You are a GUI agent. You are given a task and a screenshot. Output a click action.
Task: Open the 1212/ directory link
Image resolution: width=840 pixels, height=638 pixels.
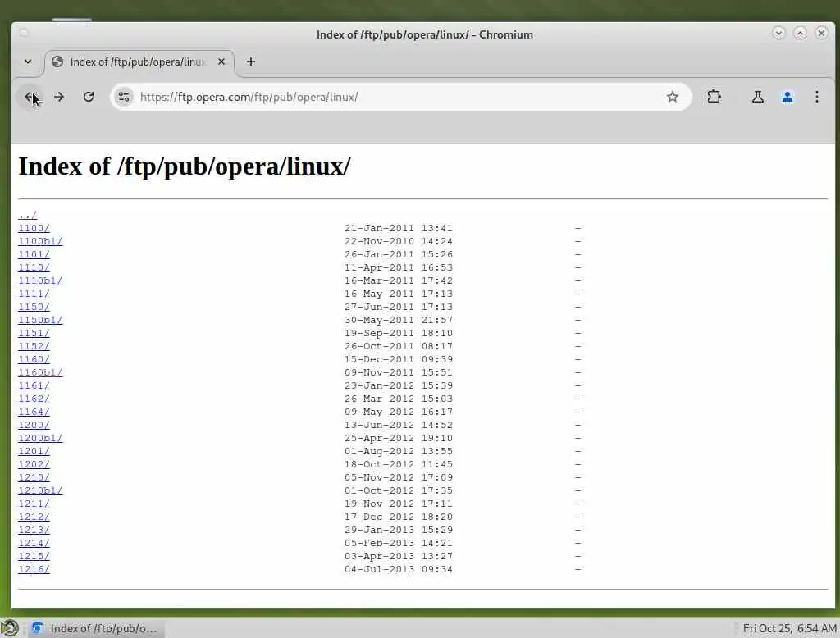[x=34, y=517]
